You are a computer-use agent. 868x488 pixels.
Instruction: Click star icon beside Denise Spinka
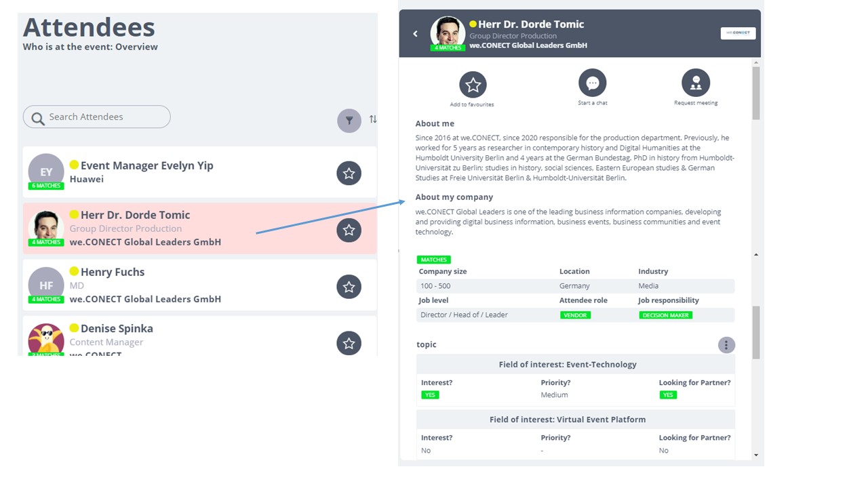click(x=349, y=344)
